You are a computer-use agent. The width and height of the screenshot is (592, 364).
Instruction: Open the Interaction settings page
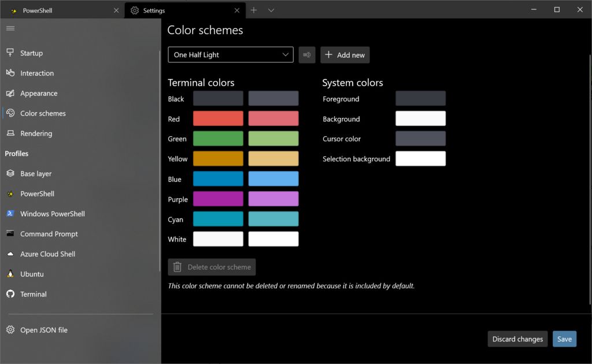tap(80, 73)
